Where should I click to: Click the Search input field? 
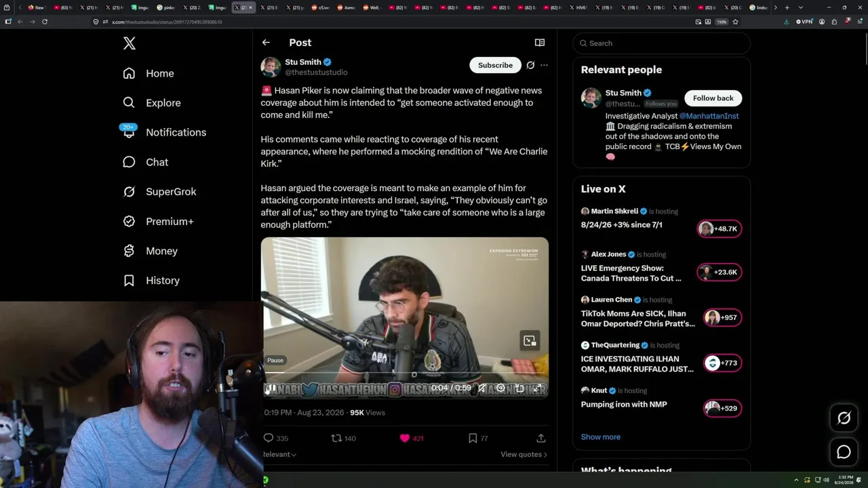662,43
